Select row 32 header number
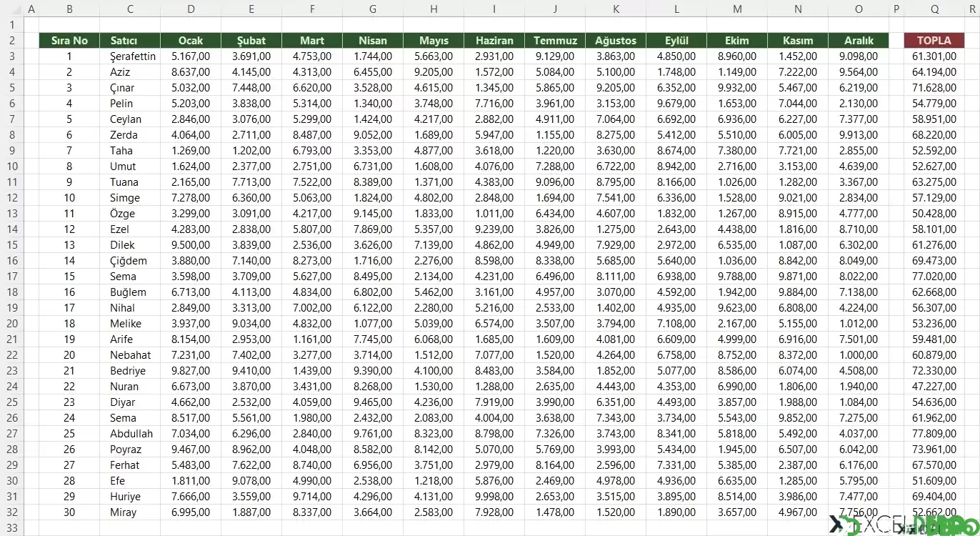980x536 pixels. click(11, 512)
